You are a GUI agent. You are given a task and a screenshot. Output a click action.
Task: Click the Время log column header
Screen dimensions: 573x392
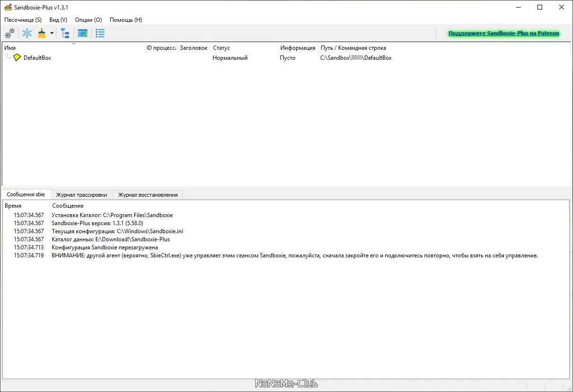(26, 206)
